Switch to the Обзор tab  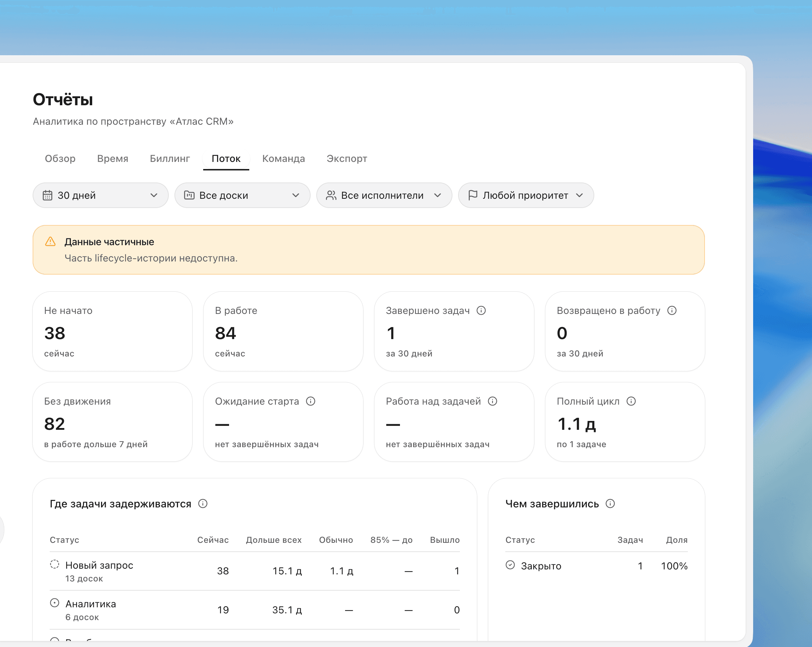60,158
